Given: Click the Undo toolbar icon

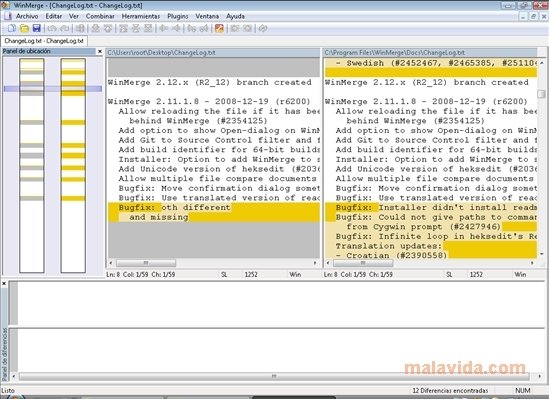Looking at the screenshot, I should pyautogui.click(x=52, y=28).
